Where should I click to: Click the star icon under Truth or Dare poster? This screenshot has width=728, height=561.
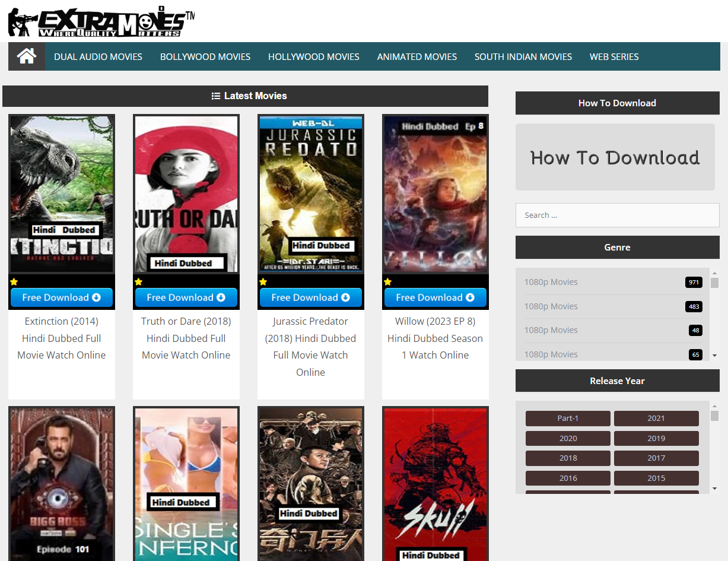[x=139, y=282]
